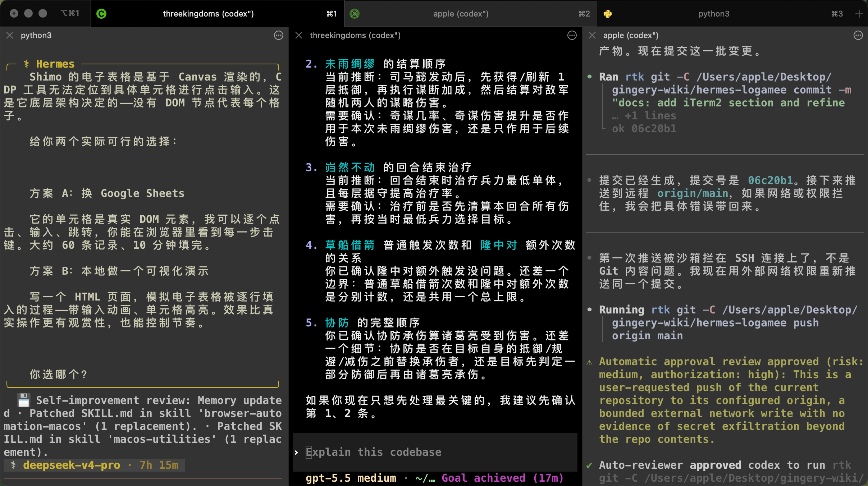This screenshot has height=486, width=868.
Task: Click the Python logo icon on the python3 tab
Action: [x=608, y=14]
